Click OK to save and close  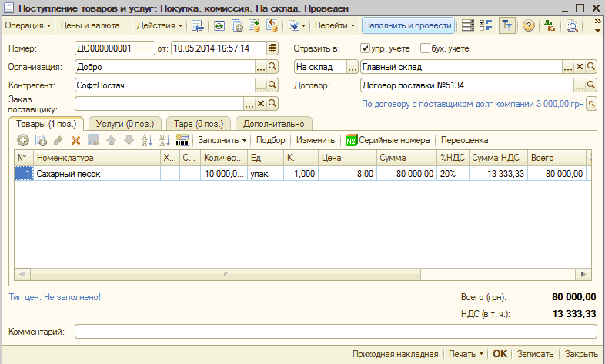click(x=500, y=354)
